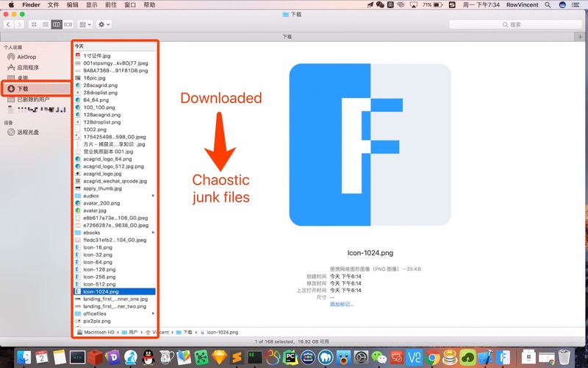Open the 文件 menu
588x368 pixels.
[53, 5]
